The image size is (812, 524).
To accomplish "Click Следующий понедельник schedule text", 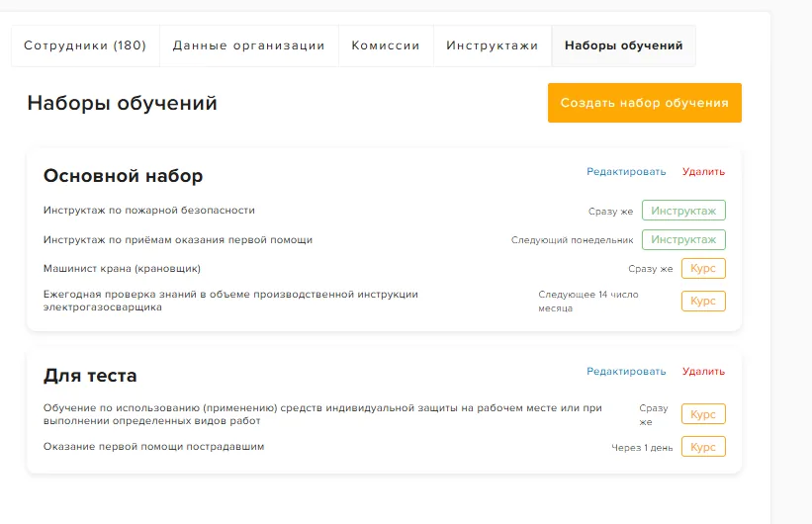I will pyautogui.click(x=573, y=240).
